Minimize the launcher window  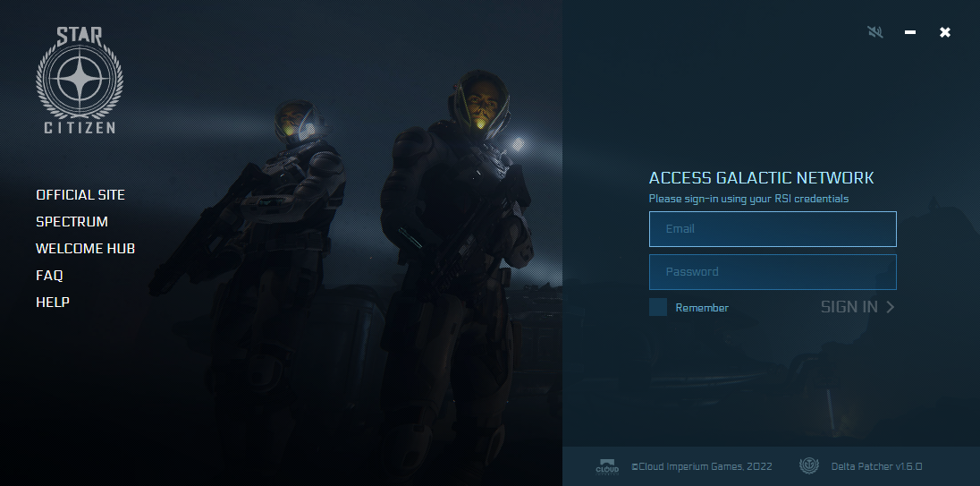click(x=910, y=32)
